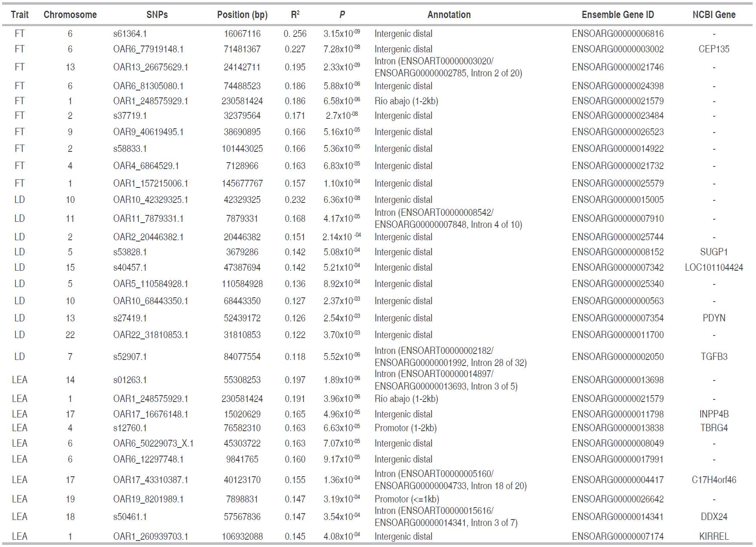756x547 pixels.
Task: Click the NCBI Gene column header
Action: (713, 15)
